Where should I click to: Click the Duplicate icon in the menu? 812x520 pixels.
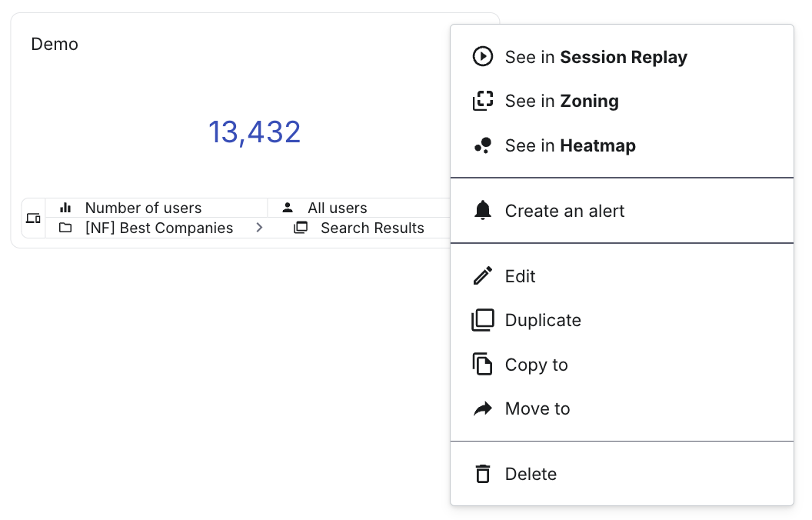483,320
